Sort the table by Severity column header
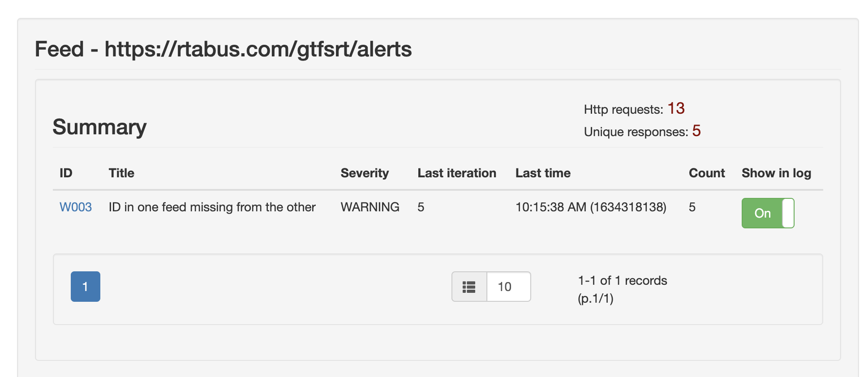 click(x=365, y=173)
